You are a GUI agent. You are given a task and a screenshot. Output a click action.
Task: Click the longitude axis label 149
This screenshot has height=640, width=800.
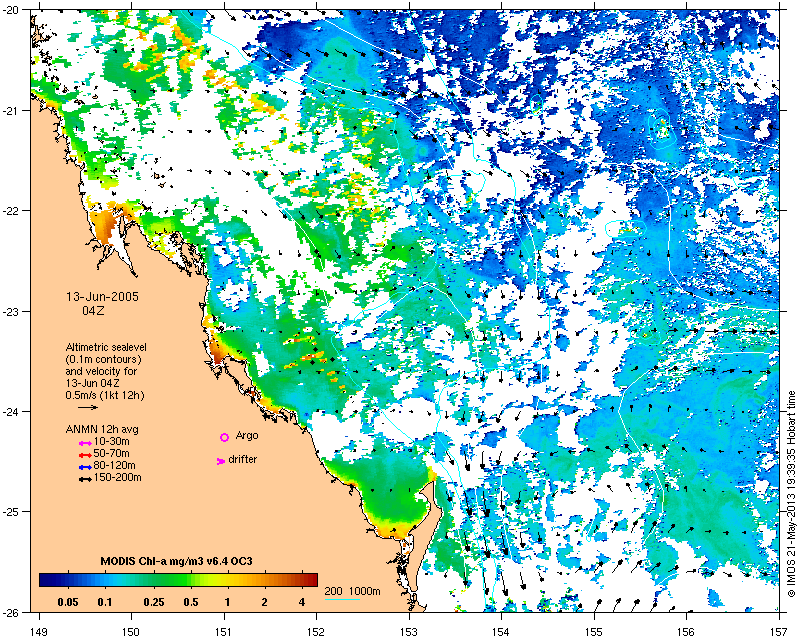tap(39, 631)
